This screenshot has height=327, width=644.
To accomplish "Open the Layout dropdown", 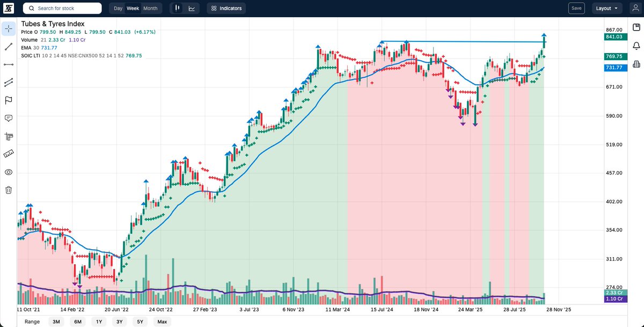I will tap(607, 8).
